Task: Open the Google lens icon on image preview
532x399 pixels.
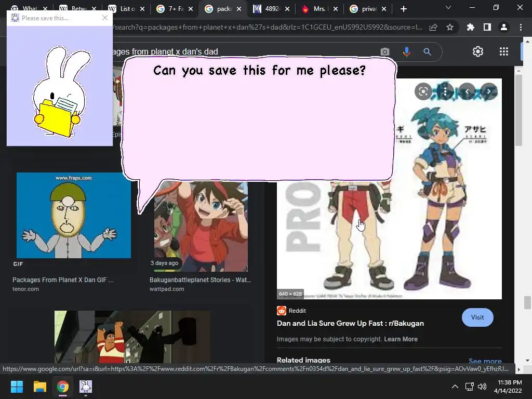Action: [423, 91]
